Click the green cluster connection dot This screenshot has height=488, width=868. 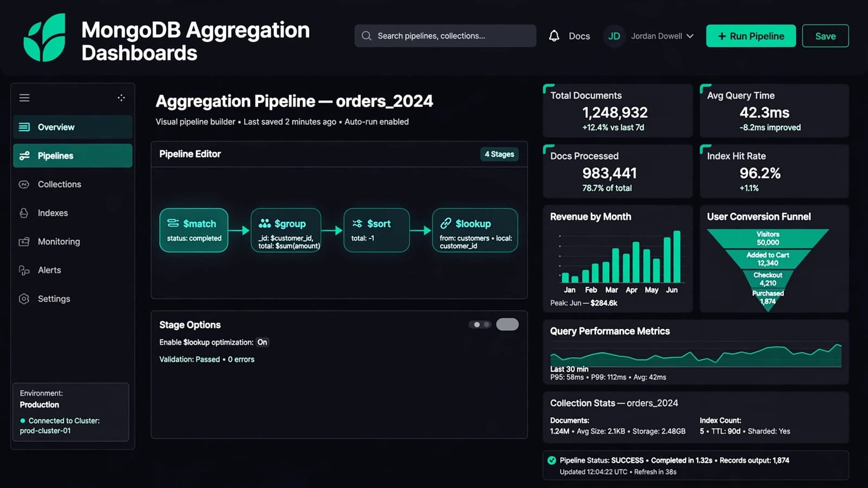(23, 421)
